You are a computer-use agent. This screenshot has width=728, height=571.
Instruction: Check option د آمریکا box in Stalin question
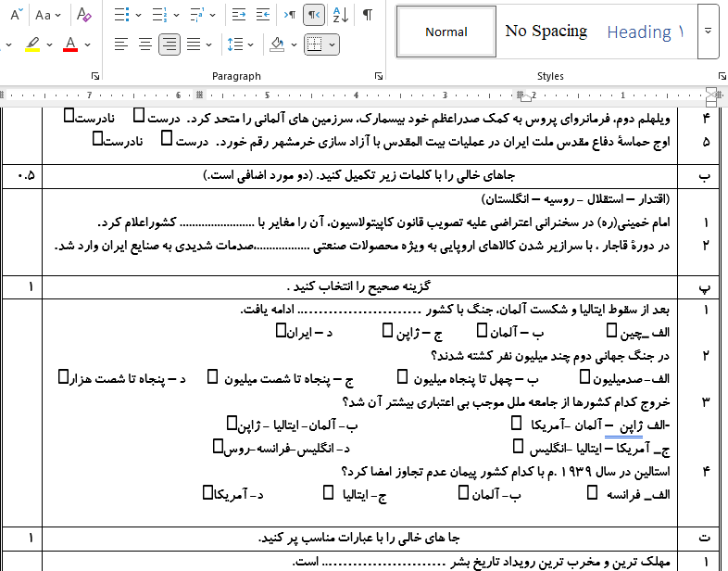207,492
